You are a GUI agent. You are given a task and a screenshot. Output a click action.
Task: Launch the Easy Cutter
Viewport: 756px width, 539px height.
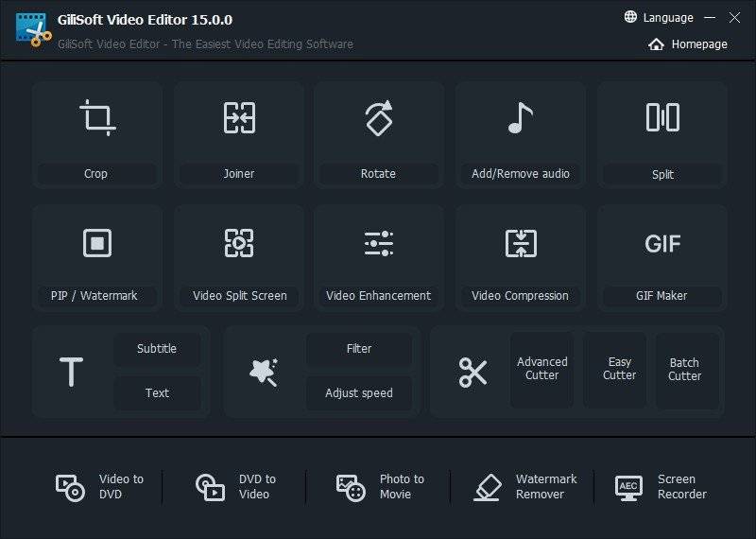(615, 369)
